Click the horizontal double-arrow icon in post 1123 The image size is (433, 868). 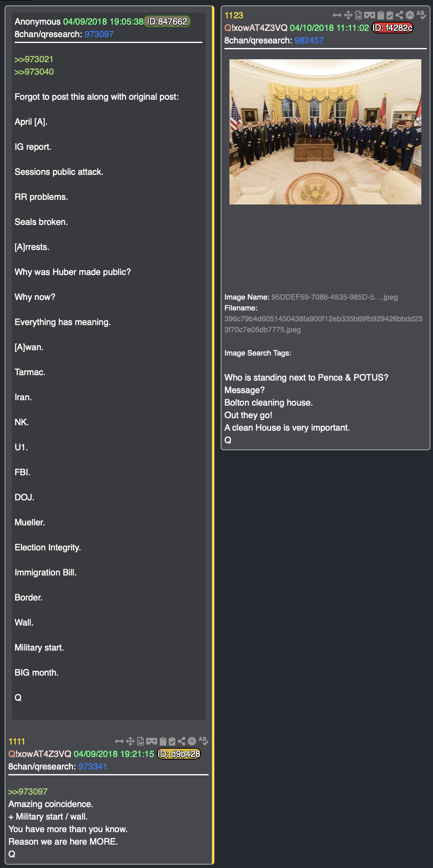pyautogui.click(x=337, y=15)
